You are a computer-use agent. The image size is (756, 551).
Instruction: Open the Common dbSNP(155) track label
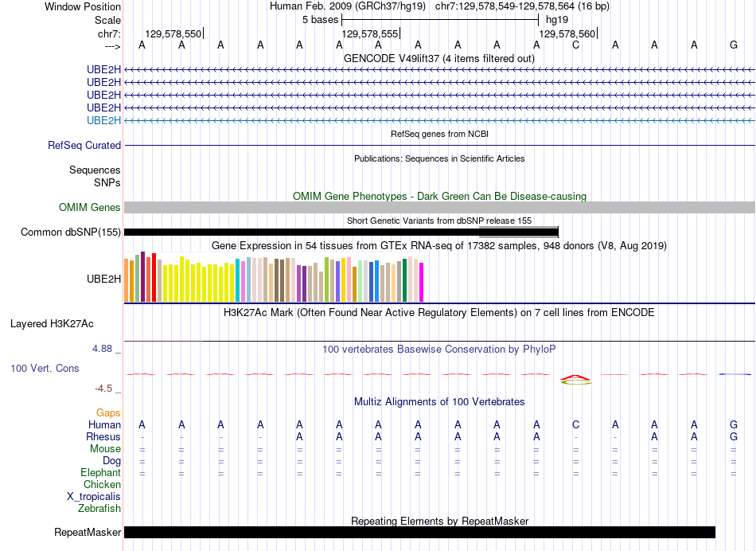[71, 232]
